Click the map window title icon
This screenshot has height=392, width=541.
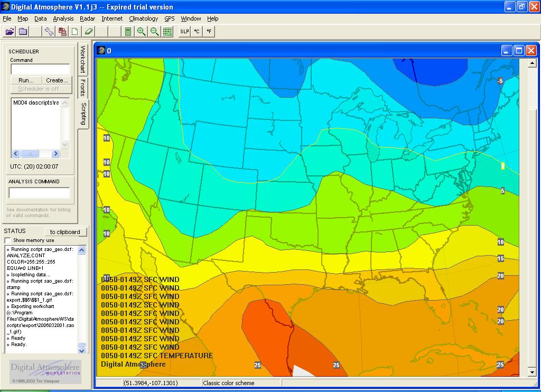coord(101,51)
